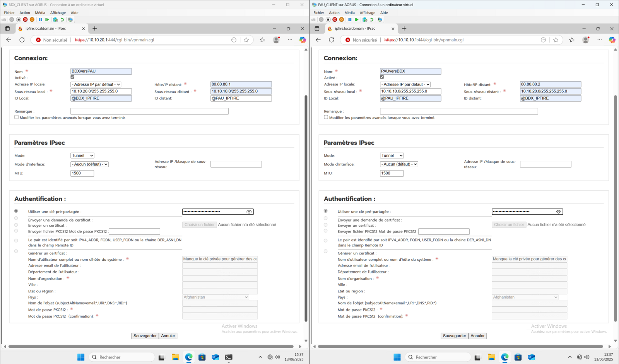Open the Mode dropdown in BDXversPAU form
This screenshot has width=619, height=364.
[x=82, y=156]
